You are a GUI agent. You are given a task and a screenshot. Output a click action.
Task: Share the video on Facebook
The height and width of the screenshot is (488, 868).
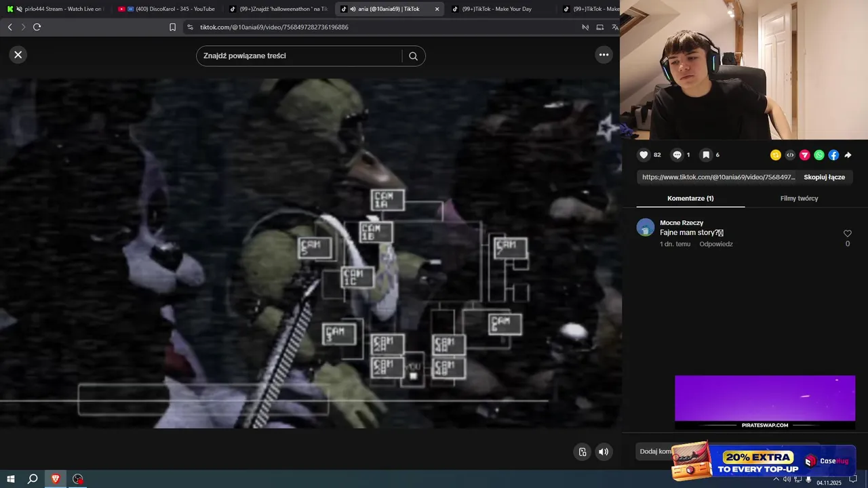click(833, 155)
